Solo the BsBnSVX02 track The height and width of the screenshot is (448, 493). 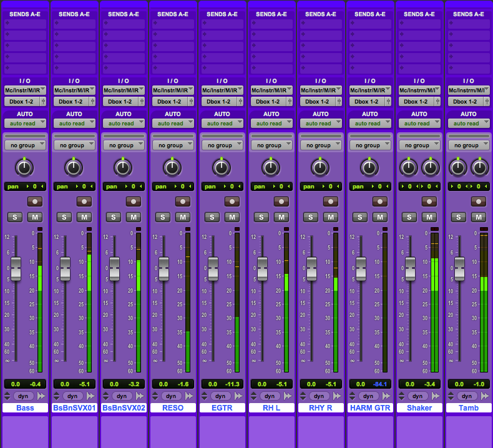click(x=114, y=217)
